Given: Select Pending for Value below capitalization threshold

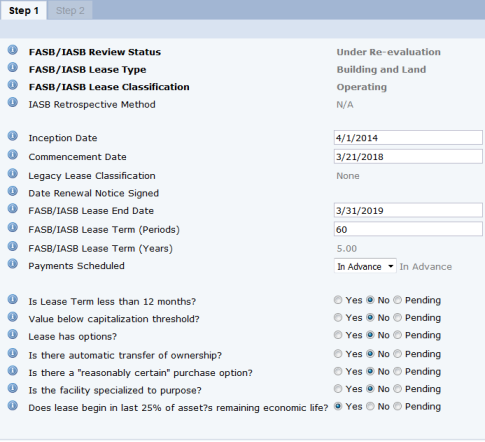Looking at the screenshot, I should (x=397, y=318).
